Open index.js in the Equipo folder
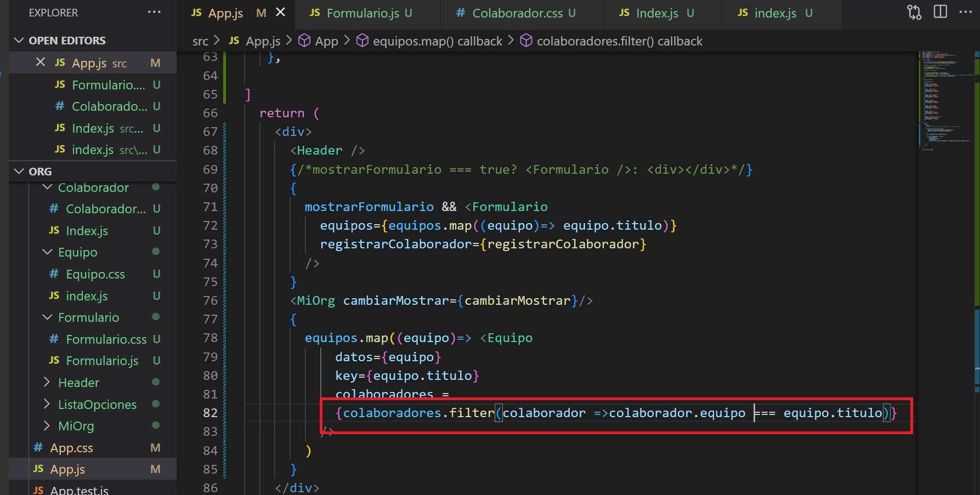The height and width of the screenshot is (495, 980). coord(93,296)
